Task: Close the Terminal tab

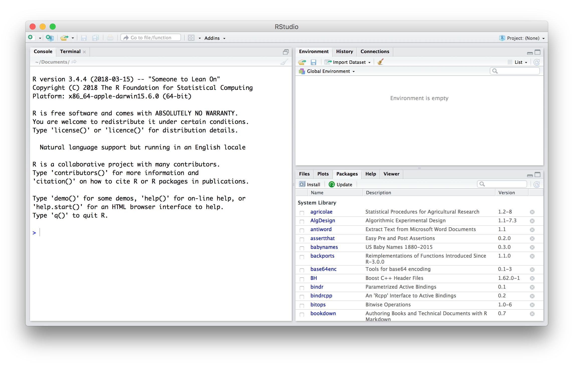Action: pyautogui.click(x=84, y=52)
